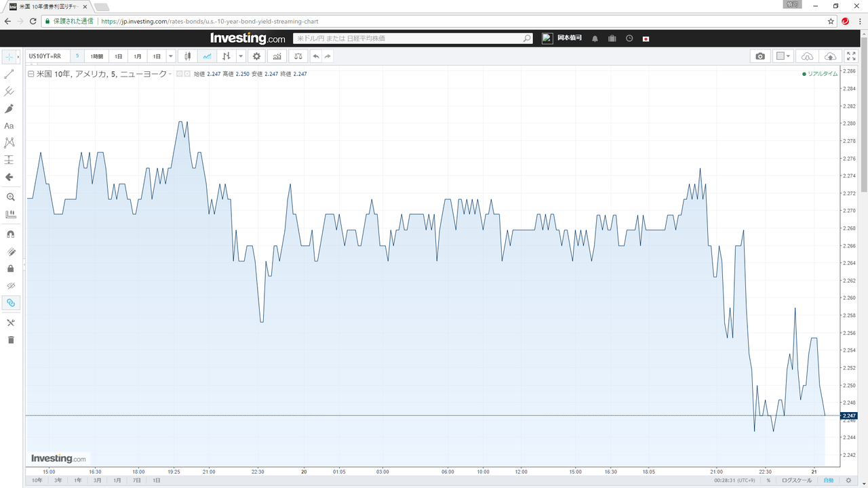868x488 pixels.
Task: Open the pitchfork drawing tool
Action: [x=9, y=91]
